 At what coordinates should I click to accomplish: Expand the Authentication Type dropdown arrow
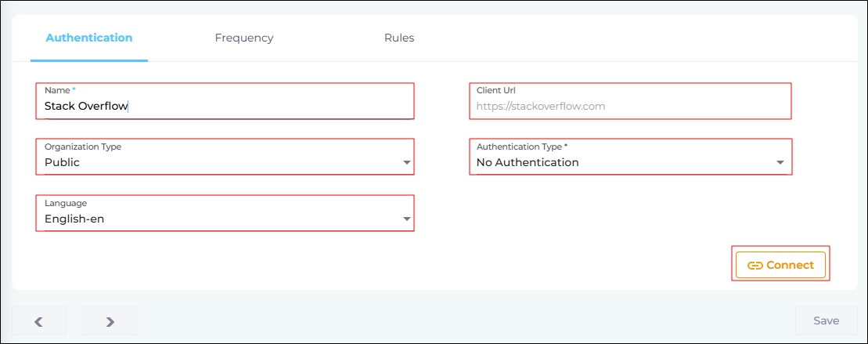click(x=780, y=163)
